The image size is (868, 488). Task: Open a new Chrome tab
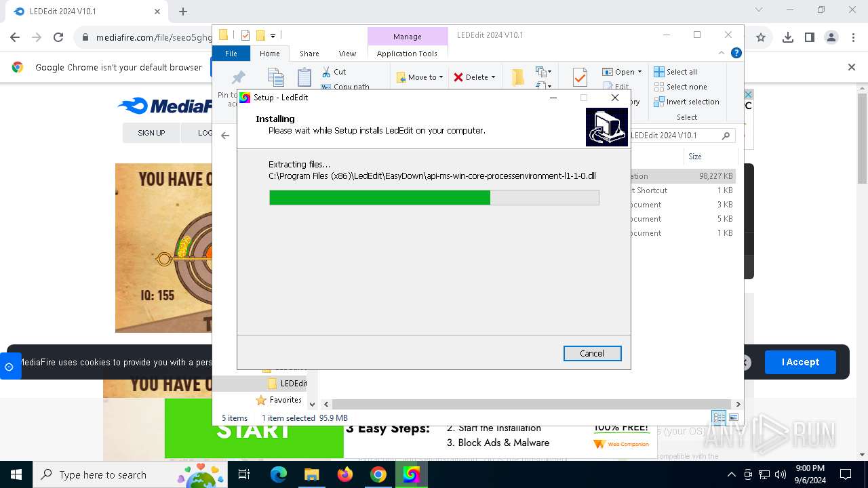click(183, 12)
